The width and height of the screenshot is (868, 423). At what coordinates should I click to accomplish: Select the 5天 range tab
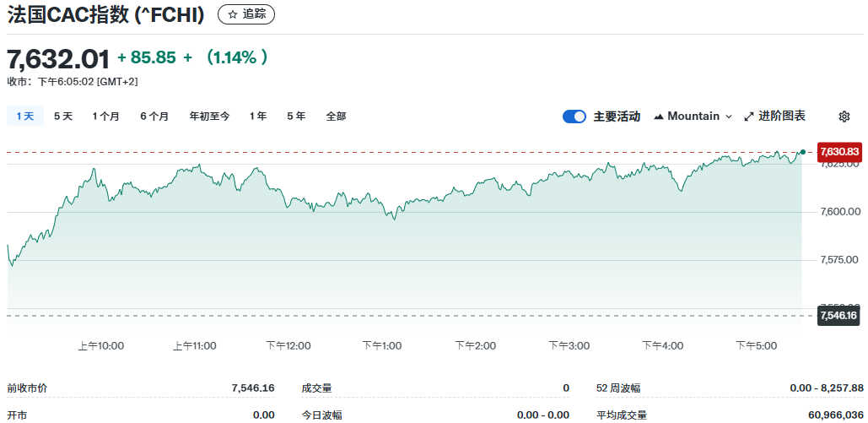[63, 117]
